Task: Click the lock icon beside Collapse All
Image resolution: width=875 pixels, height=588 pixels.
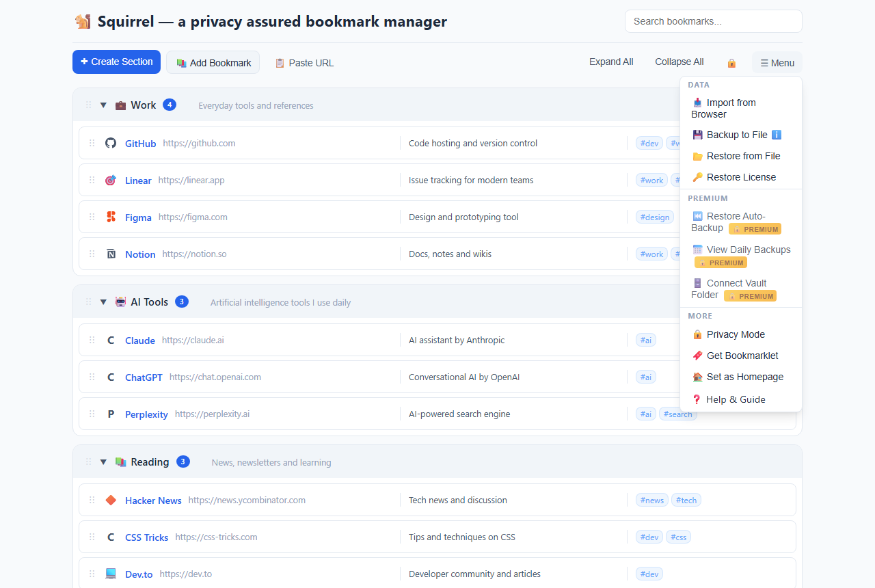Action: click(731, 62)
